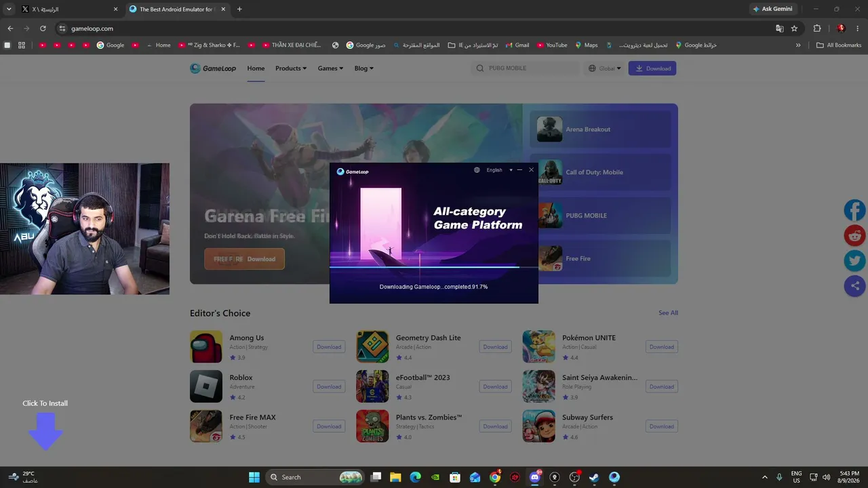This screenshot has width=868, height=488.
Task: Click the generic share icon on the right edge
Action: [x=854, y=285]
